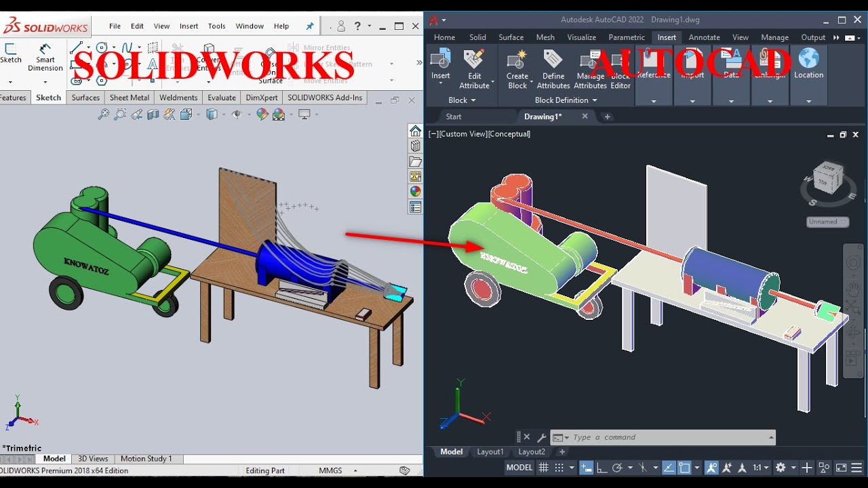This screenshot has height=488, width=868.
Task: Click AutoCAD Clean Screen status icon
Action: (842, 468)
